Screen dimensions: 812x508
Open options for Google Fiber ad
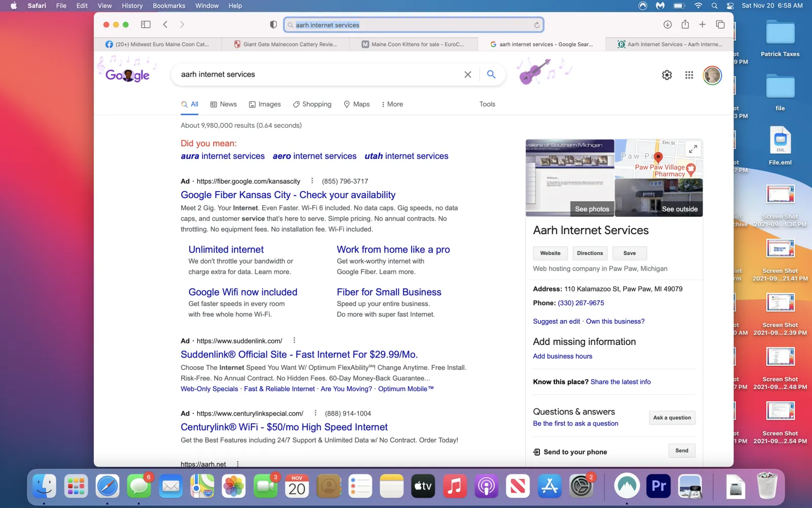click(312, 181)
